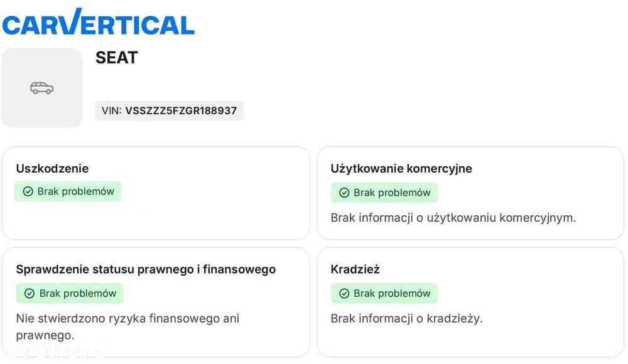628x364 pixels.
Task: Click the text Brak informacji o użytkowaniu komercyjnym
Action: pyautogui.click(x=453, y=218)
